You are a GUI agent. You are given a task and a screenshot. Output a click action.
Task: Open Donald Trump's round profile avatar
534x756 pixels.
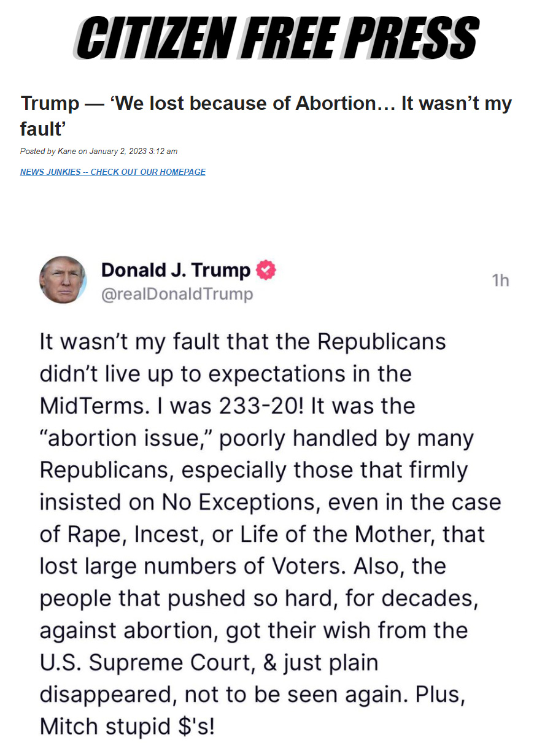point(63,280)
